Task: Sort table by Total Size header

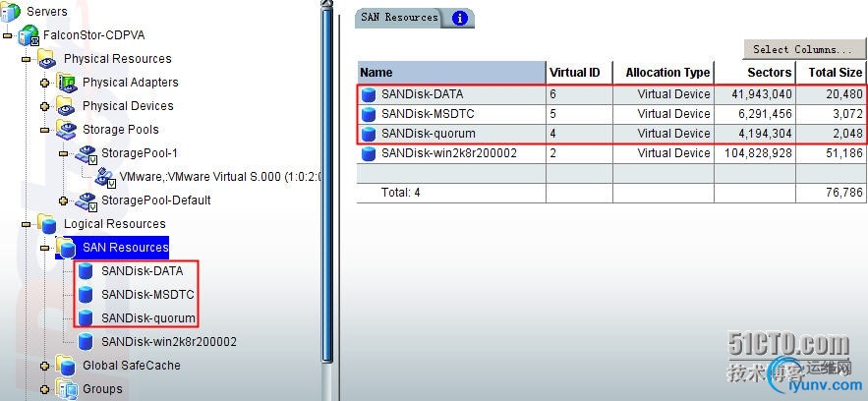Action: click(x=831, y=73)
